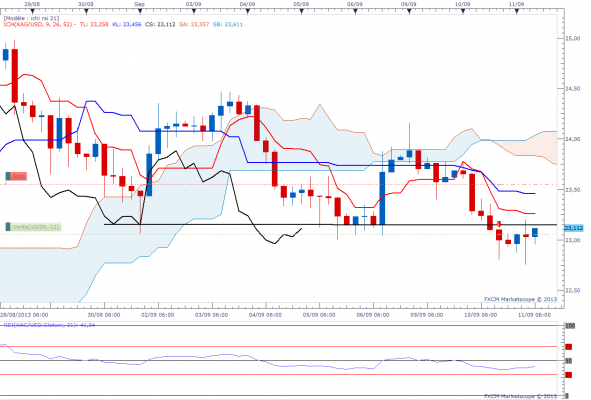Click the 24,00 price axis label
Viewport: 591px width, 400px height.
573,139
